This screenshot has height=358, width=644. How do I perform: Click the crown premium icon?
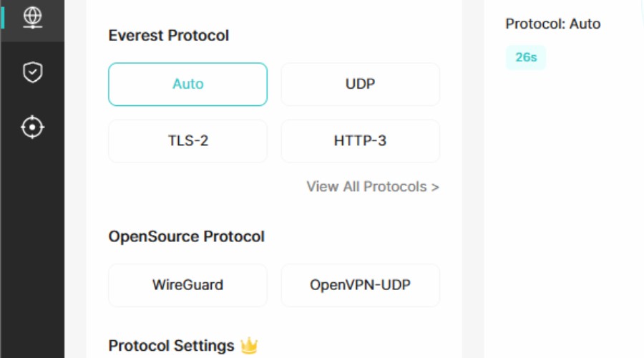point(248,346)
